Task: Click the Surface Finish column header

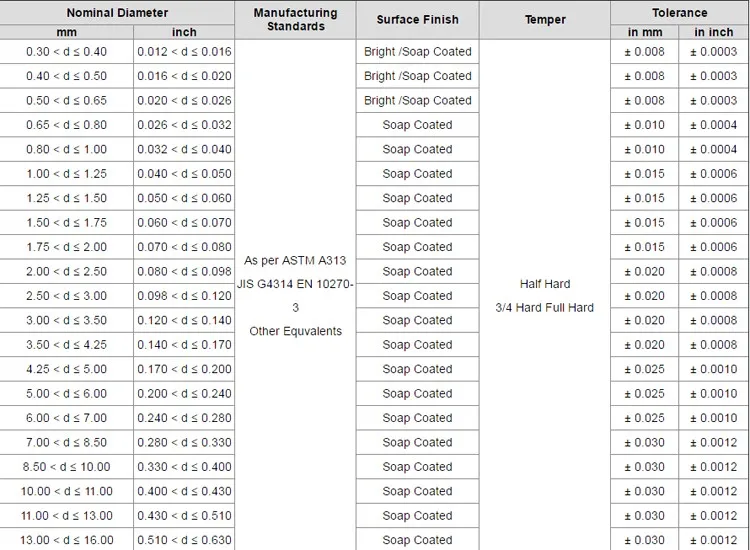Action: pos(417,20)
